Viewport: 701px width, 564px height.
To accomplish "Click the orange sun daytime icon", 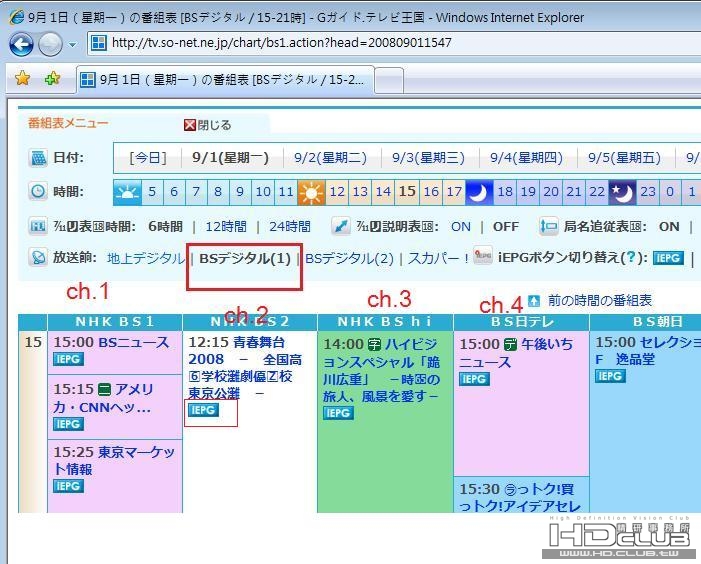I will 311,193.
